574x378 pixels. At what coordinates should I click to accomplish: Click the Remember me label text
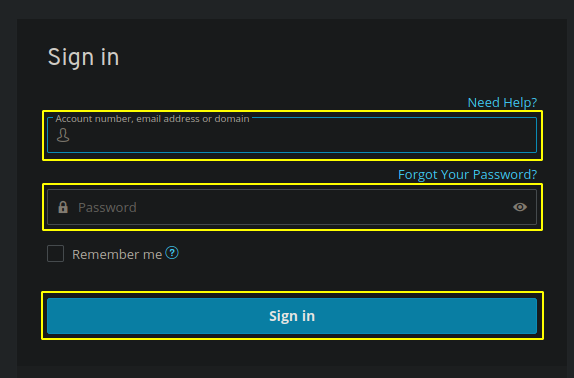point(117,254)
